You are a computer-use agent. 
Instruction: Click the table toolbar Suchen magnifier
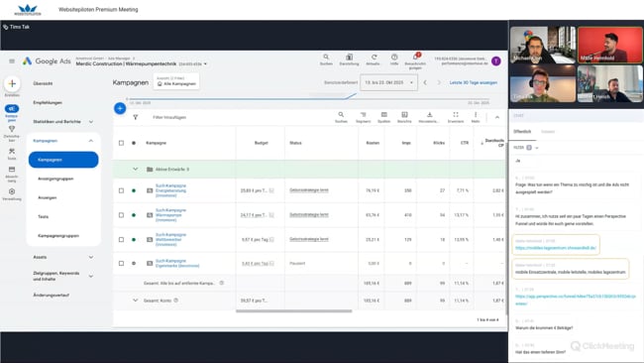341,115
